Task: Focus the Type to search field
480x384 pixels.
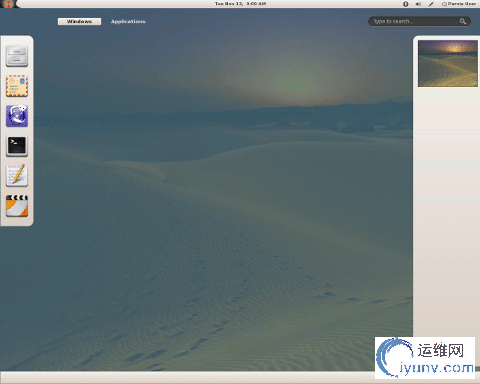Action: [x=419, y=21]
